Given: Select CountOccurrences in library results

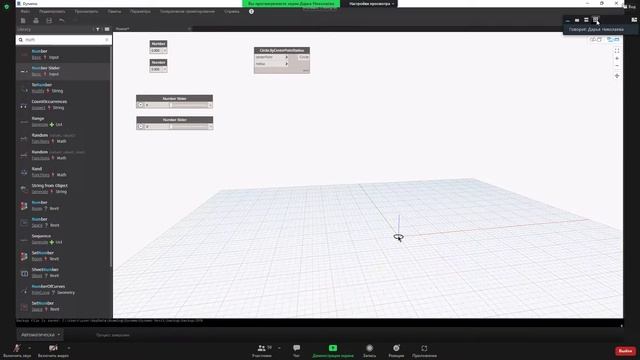Looking at the screenshot, I should coord(63,104).
